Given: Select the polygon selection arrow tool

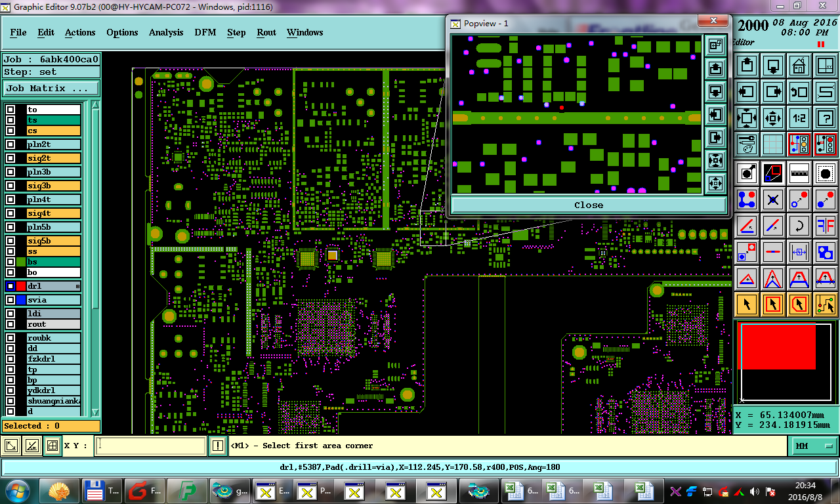Looking at the screenshot, I should [799, 304].
